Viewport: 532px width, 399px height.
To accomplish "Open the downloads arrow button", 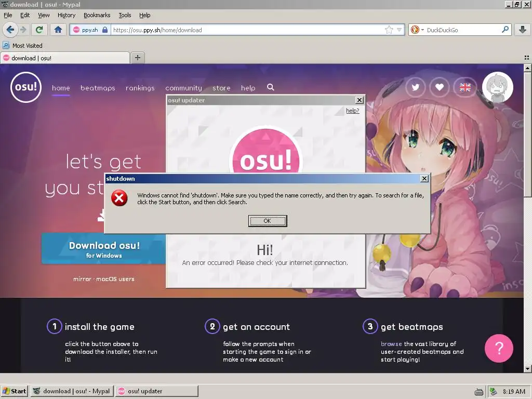I will [x=523, y=30].
